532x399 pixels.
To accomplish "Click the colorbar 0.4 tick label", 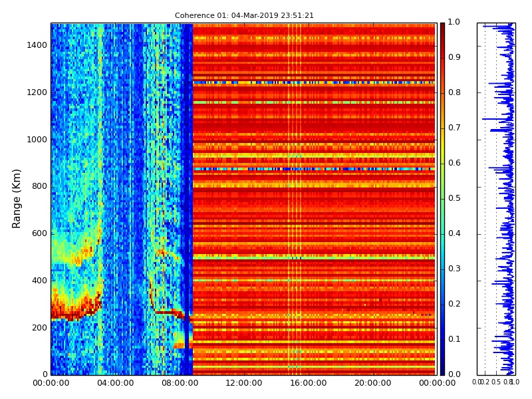I will point(454,233).
